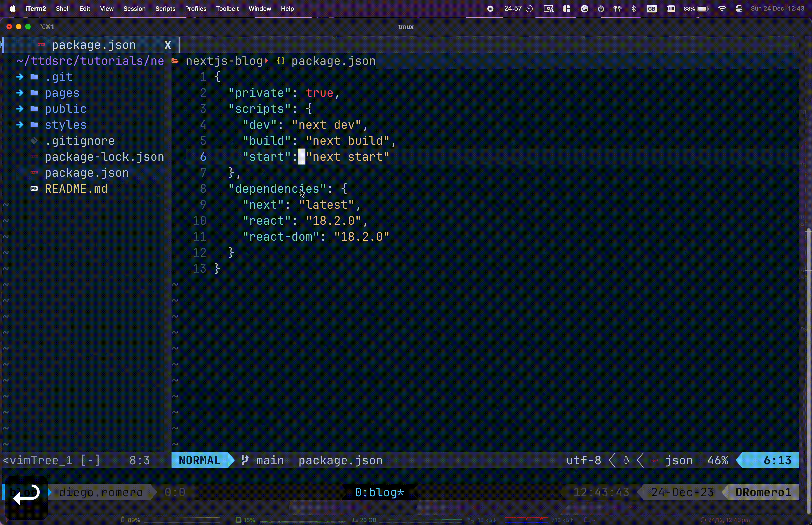Screen dimensions: 812x525
Task: Click the "latest" value on line 9
Action: [x=326, y=205]
